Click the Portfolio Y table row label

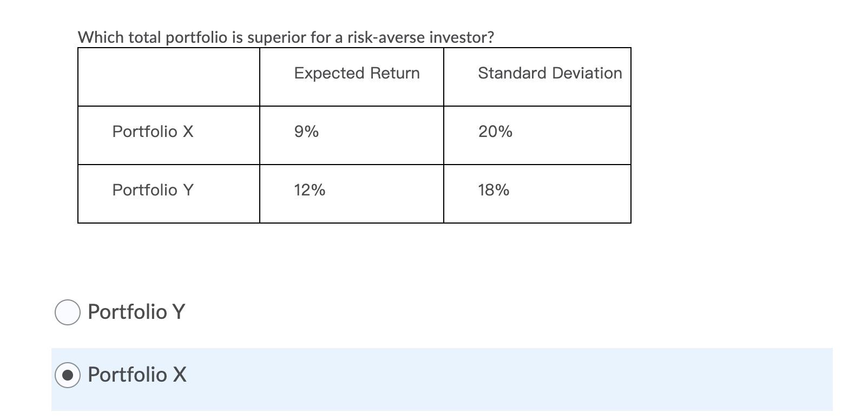point(152,189)
